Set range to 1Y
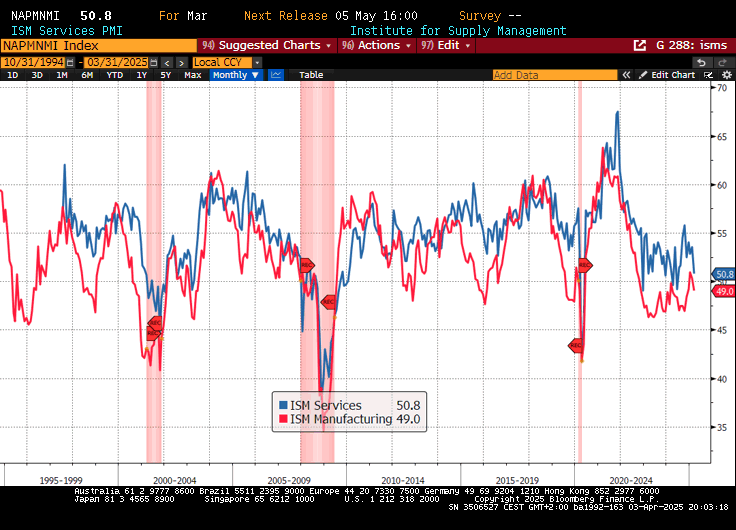Viewport: 736px width, 530px height. (141, 75)
